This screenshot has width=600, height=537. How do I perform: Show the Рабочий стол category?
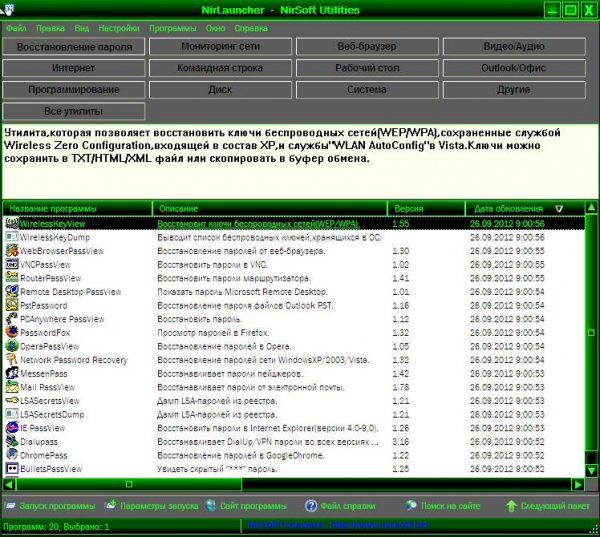click(367, 68)
